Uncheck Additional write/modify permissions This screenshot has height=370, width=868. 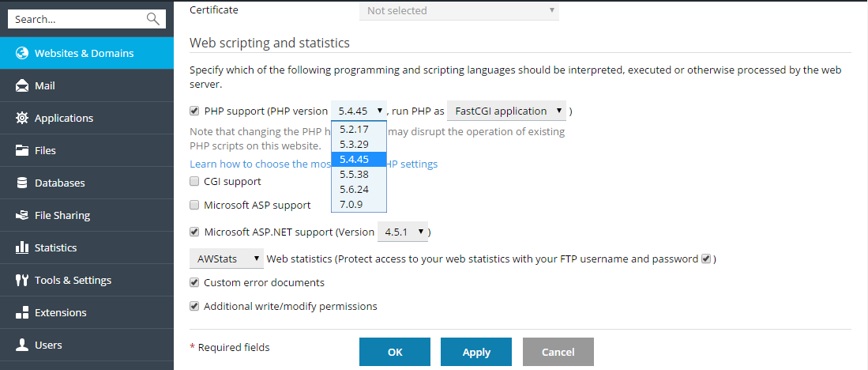[x=194, y=306]
